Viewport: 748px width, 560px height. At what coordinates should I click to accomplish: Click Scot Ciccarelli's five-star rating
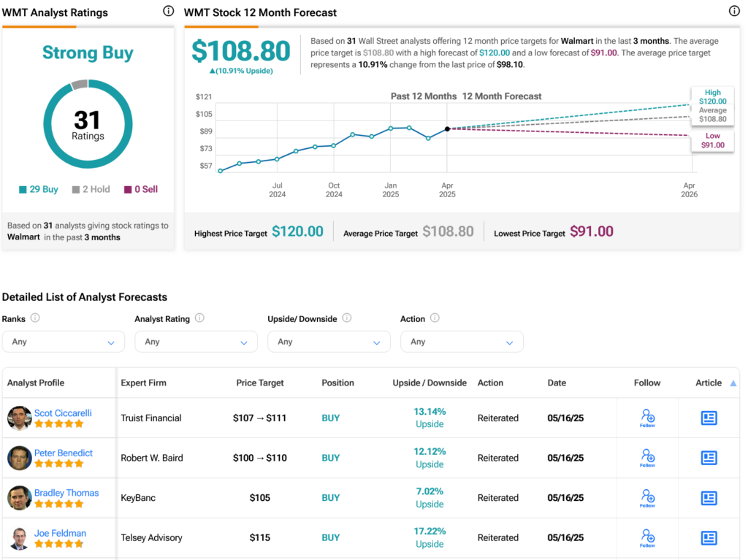tap(59, 423)
